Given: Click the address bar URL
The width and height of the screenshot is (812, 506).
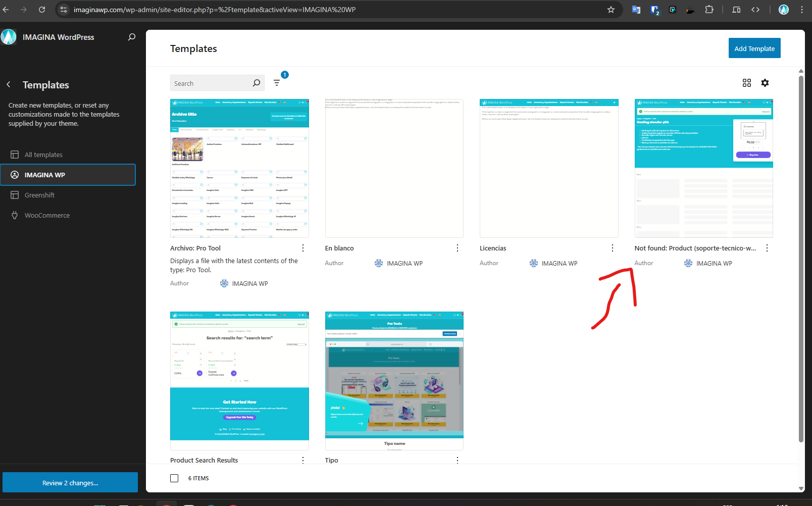Looking at the screenshot, I should coord(215,10).
